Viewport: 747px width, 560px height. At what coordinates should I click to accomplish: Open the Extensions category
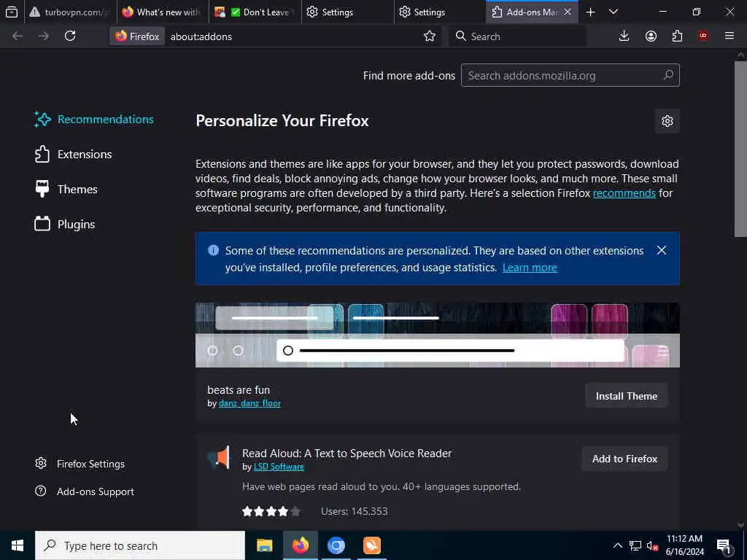[74, 155]
